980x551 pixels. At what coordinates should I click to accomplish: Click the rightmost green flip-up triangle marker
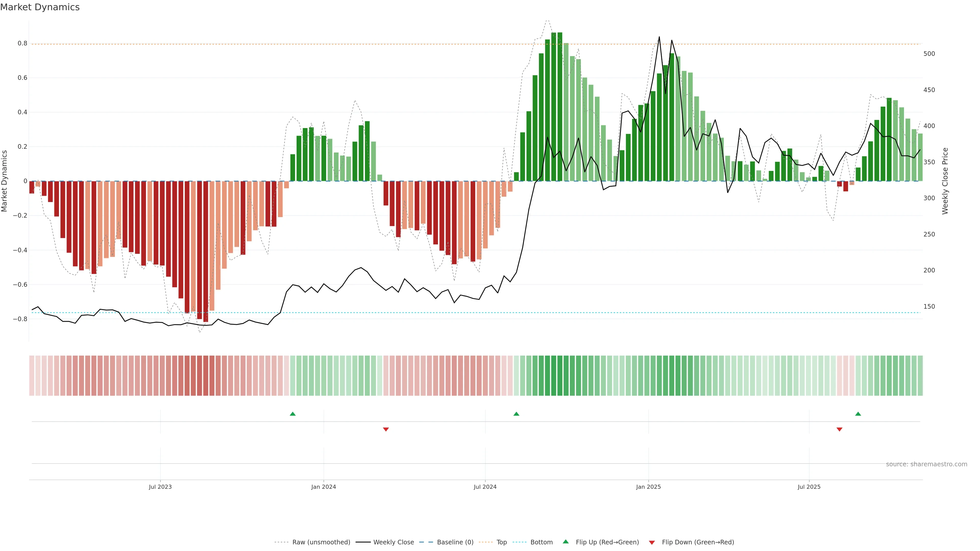(858, 414)
